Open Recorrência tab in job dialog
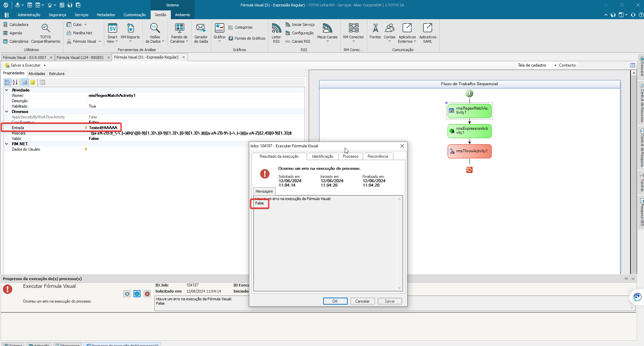The height and width of the screenshot is (346, 644). click(378, 156)
